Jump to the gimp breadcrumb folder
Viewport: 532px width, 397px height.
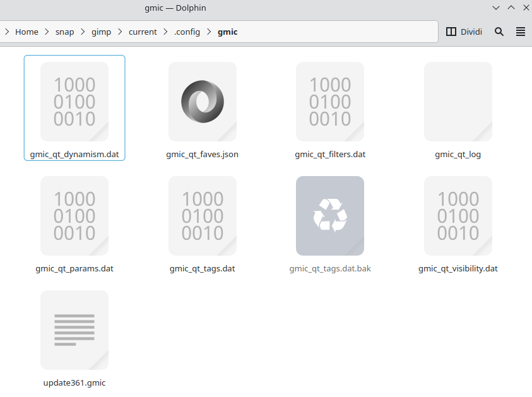coord(101,32)
